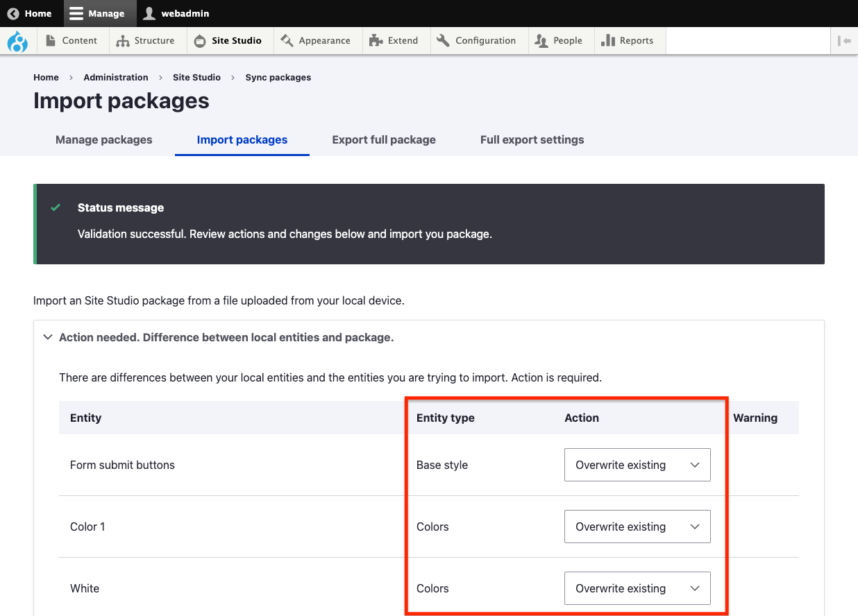
Task: Switch to Full export settings tab
Action: click(x=532, y=139)
